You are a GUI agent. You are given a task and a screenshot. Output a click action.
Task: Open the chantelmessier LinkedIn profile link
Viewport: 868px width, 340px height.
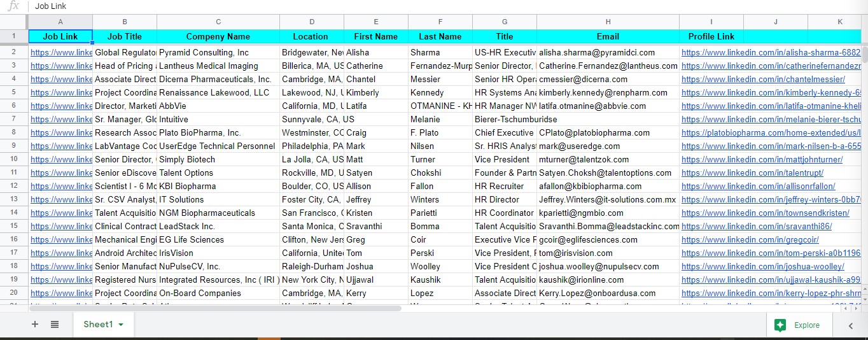763,79
